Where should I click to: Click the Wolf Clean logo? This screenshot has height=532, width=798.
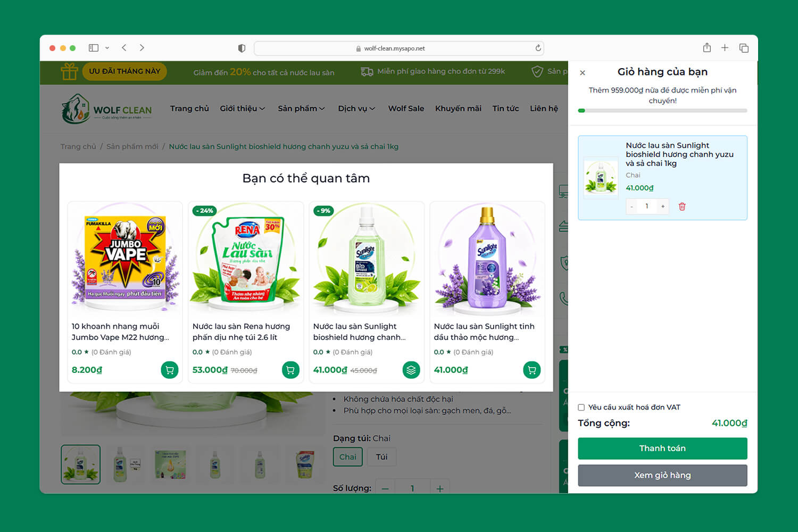106,109
